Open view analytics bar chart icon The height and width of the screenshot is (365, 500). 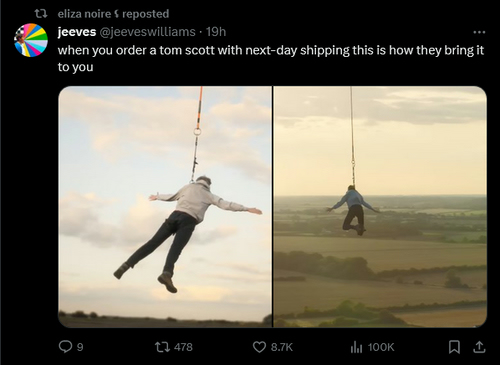click(x=356, y=347)
